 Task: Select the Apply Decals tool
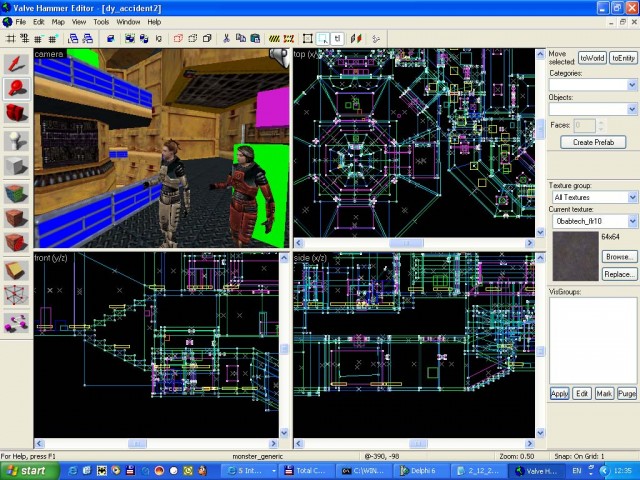click(x=16, y=243)
